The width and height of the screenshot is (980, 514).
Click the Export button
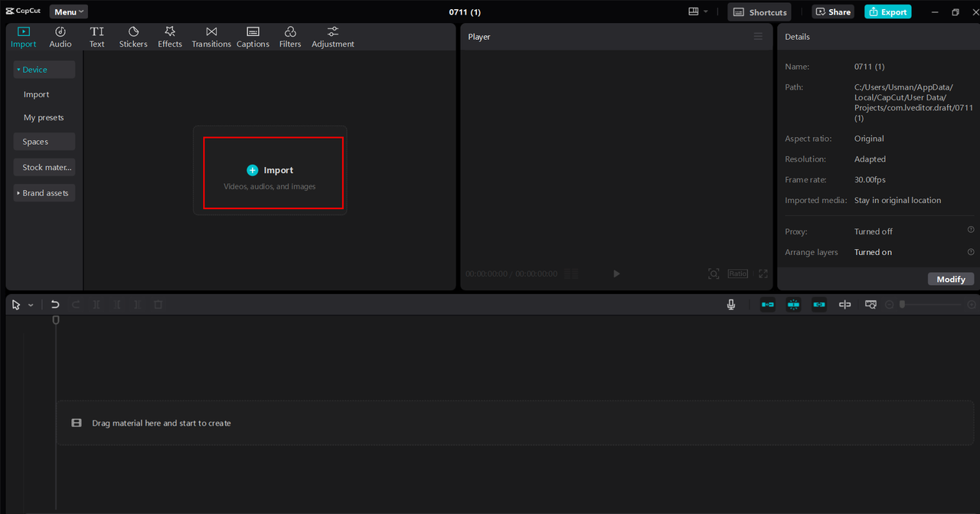887,11
